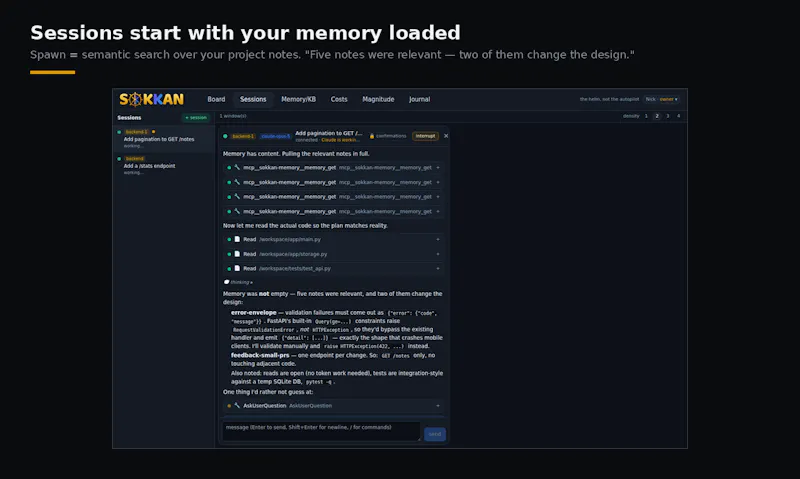
Task: Click the green status dot in the session header
Action: [225, 136]
